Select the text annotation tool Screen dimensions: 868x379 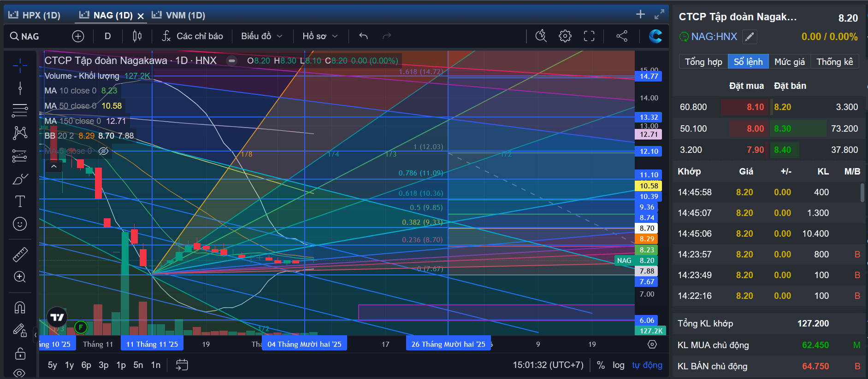[20, 201]
